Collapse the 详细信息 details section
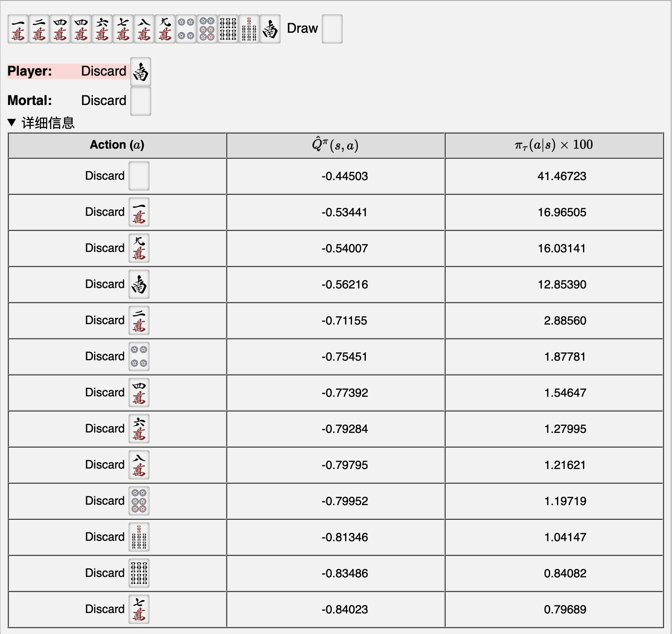The image size is (672, 634). click(41, 123)
